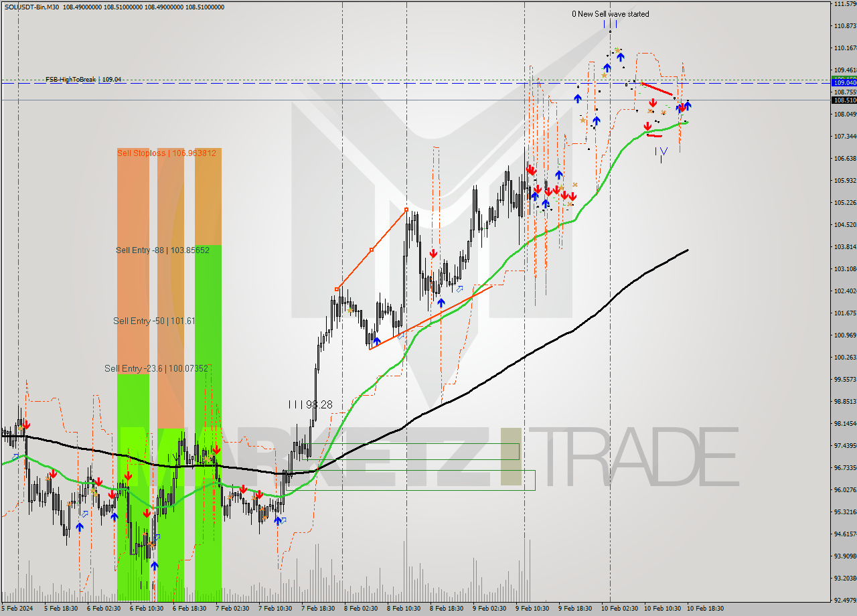Click the '10 Feb 18:30' time label
The height and width of the screenshot is (616, 857).
tap(704, 609)
